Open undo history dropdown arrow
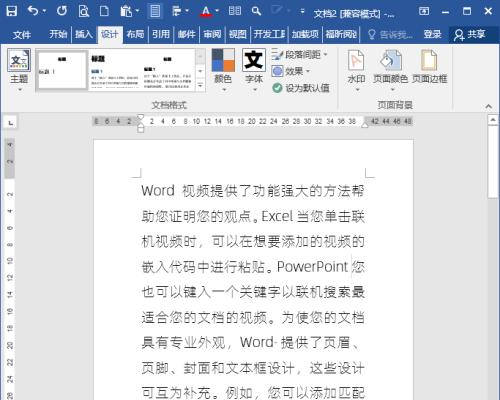Image resolution: width=500 pixels, height=400 pixels. (x=44, y=11)
